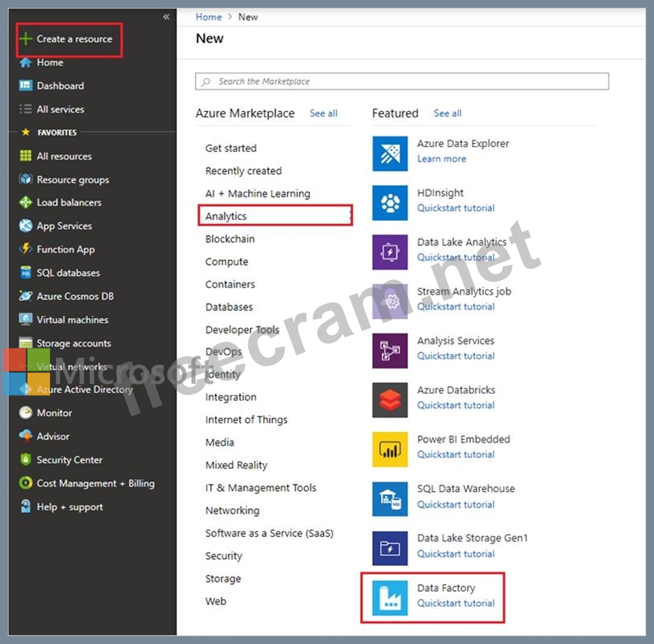Click the Analysis Services tile icon
Image resolution: width=654 pixels, height=644 pixels.
pos(390,350)
